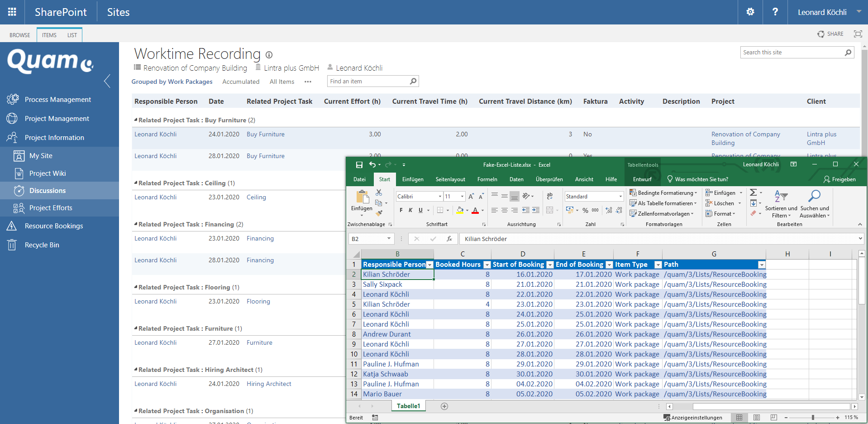This screenshot has width=868, height=424.
Task: Toggle italic formatting (K) in Excel
Action: pos(410,210)
